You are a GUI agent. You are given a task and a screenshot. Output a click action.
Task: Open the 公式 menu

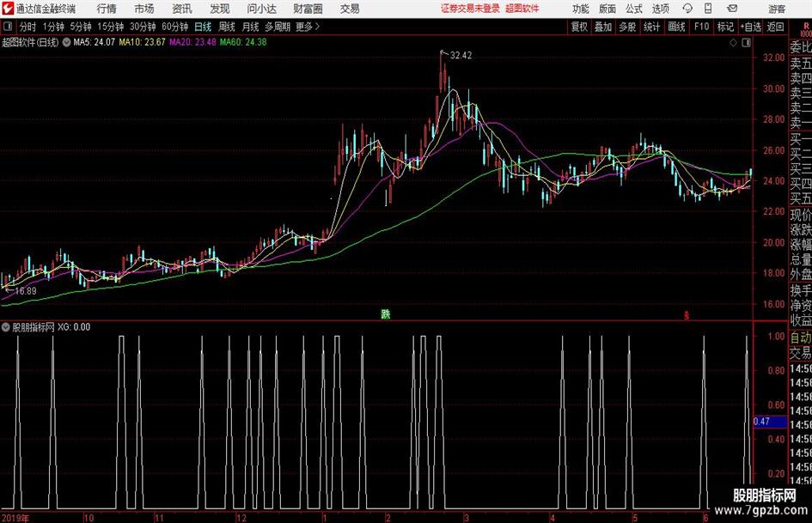coord(633,9)
